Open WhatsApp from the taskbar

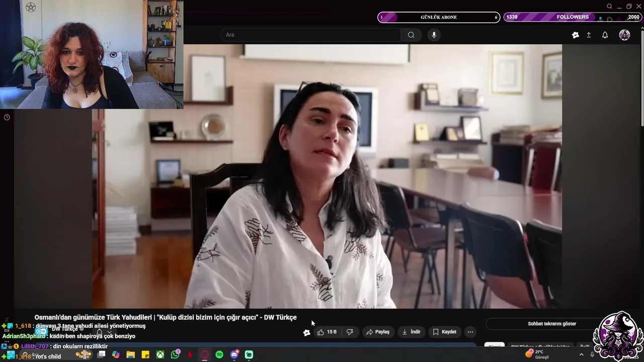tap(175, 354)
